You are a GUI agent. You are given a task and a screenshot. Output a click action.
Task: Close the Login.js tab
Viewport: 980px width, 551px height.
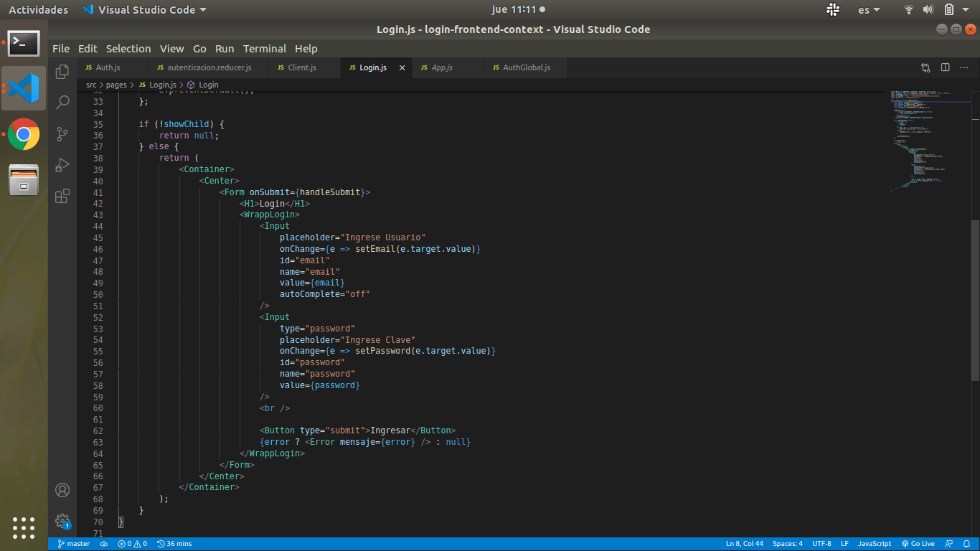pos(402,67)
